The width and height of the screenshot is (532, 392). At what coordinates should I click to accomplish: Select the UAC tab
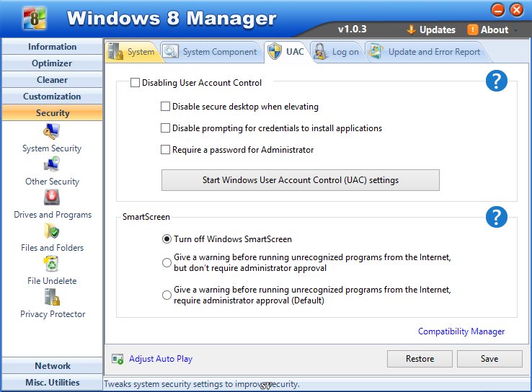click(287, 52)
